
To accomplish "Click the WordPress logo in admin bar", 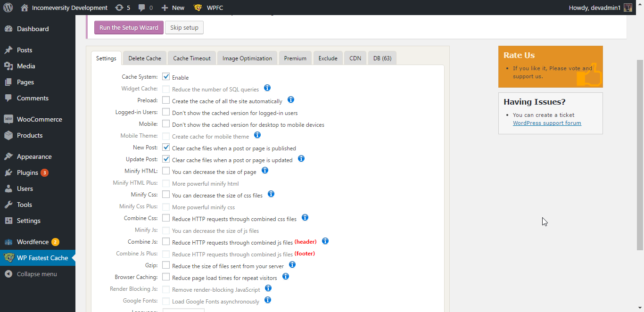I will click(8, 8).
